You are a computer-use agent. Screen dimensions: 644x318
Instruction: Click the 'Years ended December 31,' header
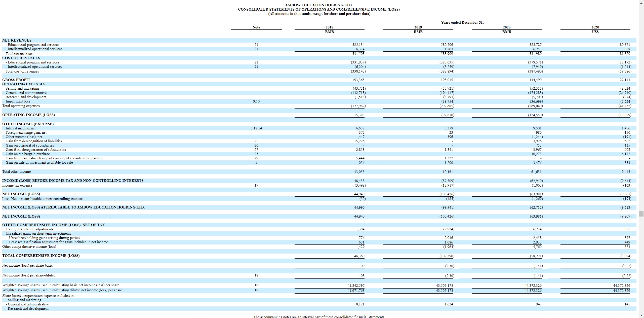(462, 22)
